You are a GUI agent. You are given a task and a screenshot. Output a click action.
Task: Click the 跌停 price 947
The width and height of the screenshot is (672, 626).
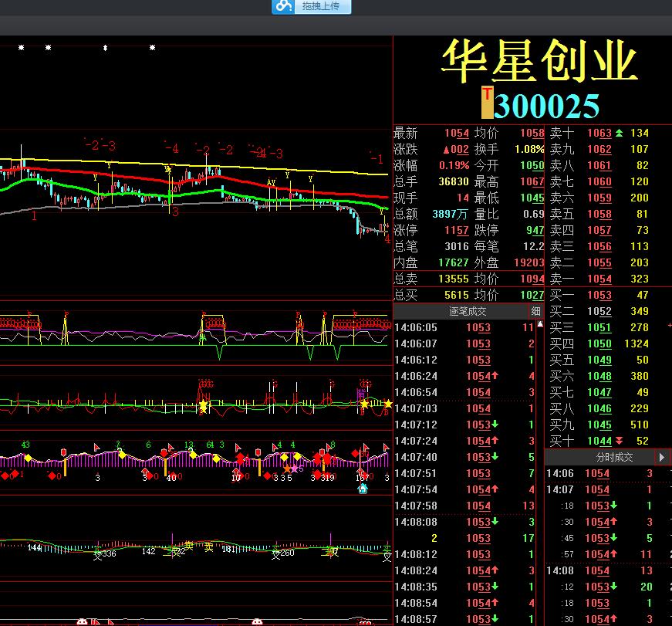click(535, 230)
